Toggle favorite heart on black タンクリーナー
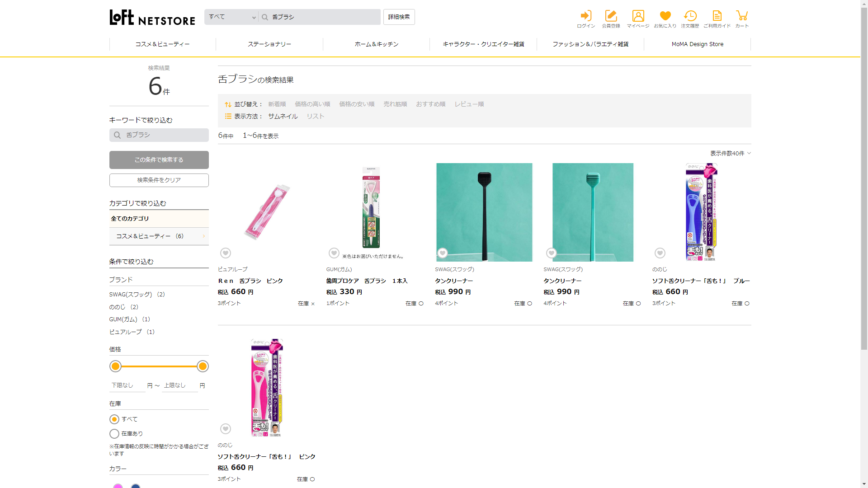868x488 pixels. click(443, 253)
